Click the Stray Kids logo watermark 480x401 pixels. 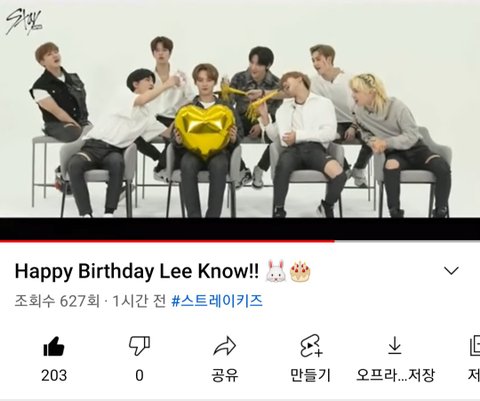click(x=24, y=22)
